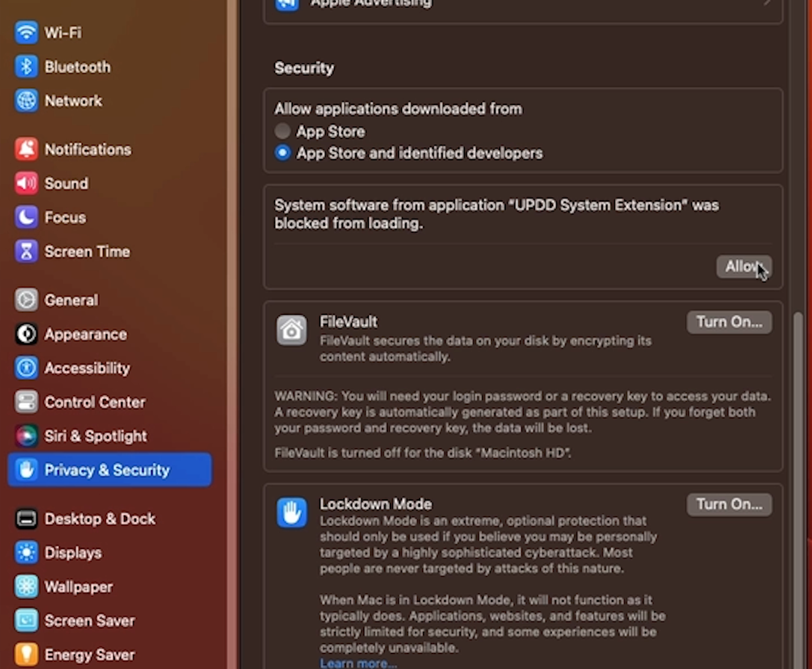Screen dimensions: 812x669
Task: Open the Siri & Spotlight label
Action: (x=96, y=436)
